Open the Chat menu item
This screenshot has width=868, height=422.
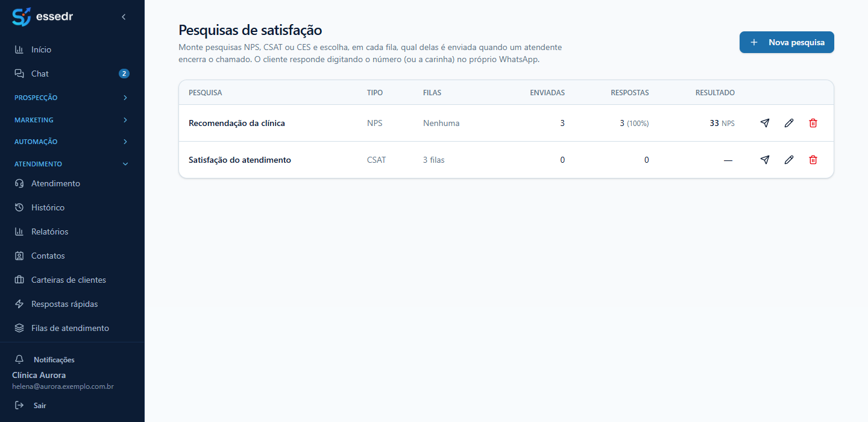pos(72,74)
